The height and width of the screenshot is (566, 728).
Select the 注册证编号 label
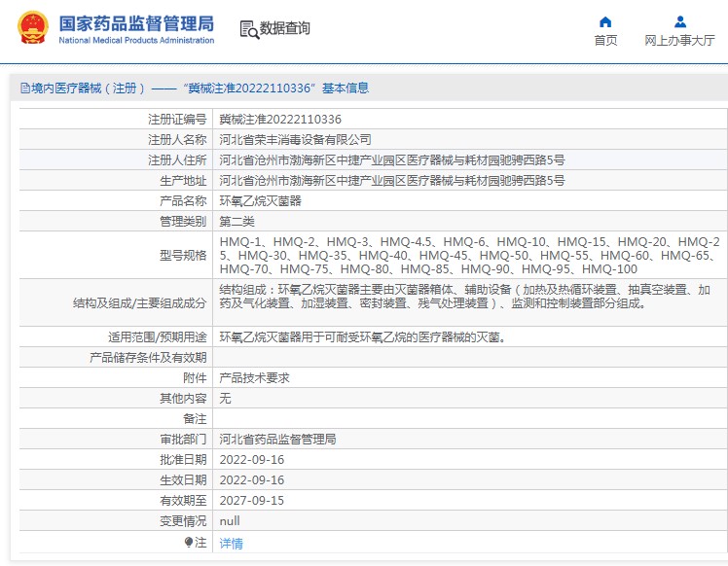177,120
